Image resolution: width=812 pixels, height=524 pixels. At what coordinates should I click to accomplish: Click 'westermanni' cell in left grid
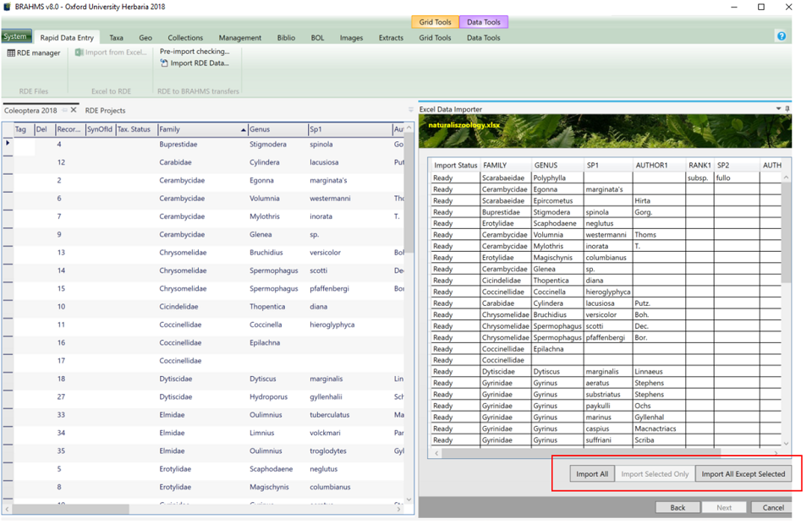pos(349,199)
